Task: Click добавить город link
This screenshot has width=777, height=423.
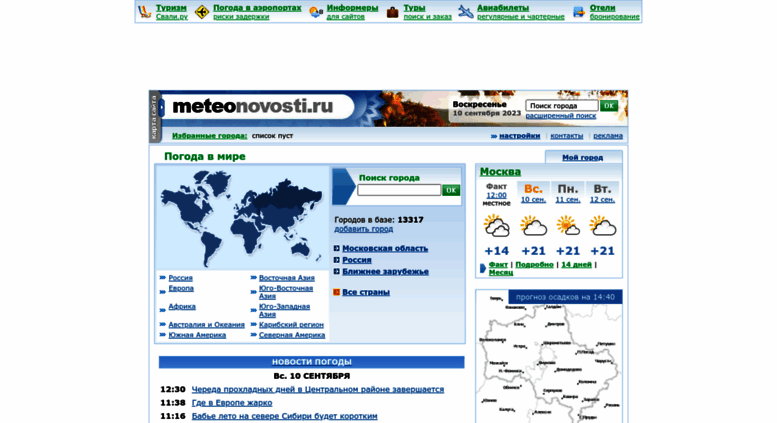Action: 364,229
